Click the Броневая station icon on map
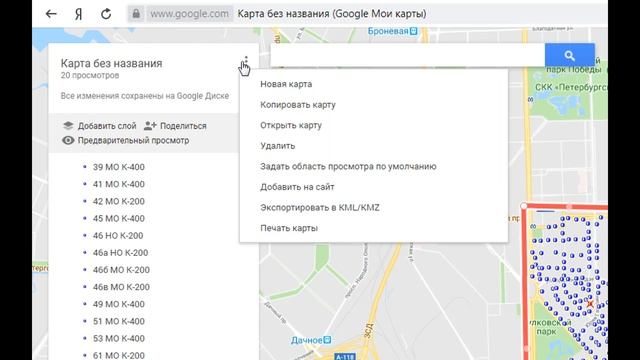 point(413,31)
